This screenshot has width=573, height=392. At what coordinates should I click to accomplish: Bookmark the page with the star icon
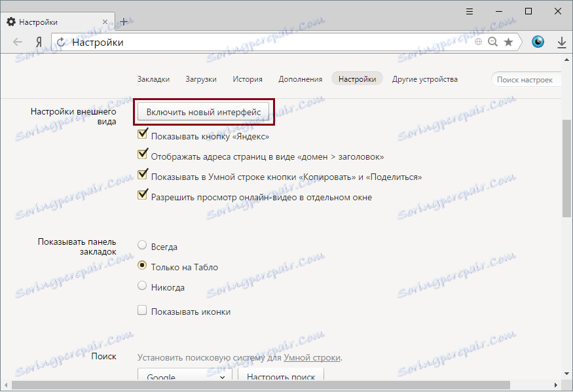pos(509,41)
